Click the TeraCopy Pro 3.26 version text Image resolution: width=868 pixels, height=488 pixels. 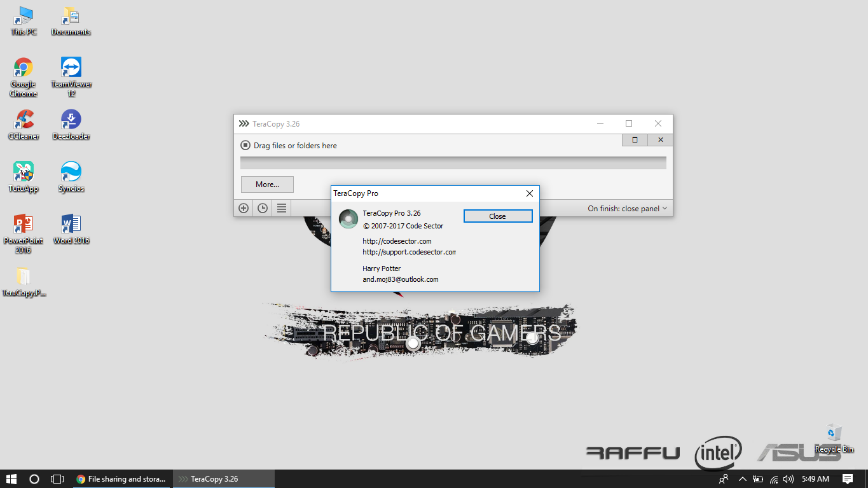[x=391, y=213]
